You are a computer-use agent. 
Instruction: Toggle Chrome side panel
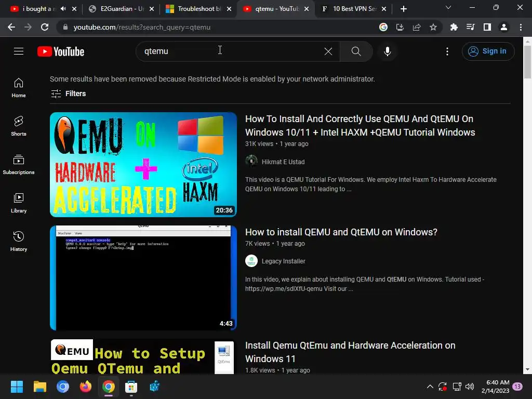coord(487,27)
